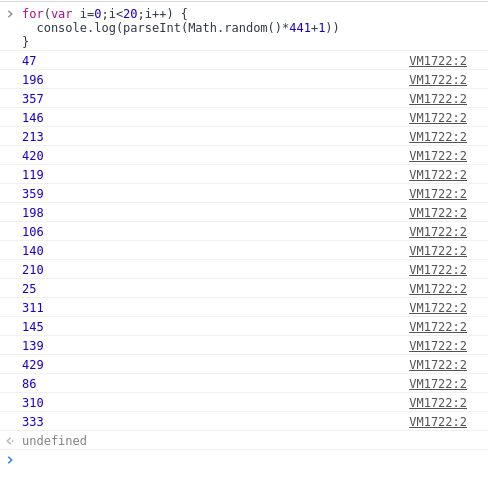Click the undefined return value
This screenshot has width=488, height=477.
54,441
